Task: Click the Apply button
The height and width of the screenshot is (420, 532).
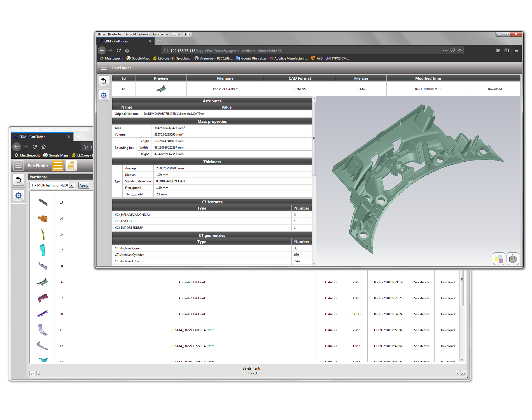Action: tap(84, 186)
